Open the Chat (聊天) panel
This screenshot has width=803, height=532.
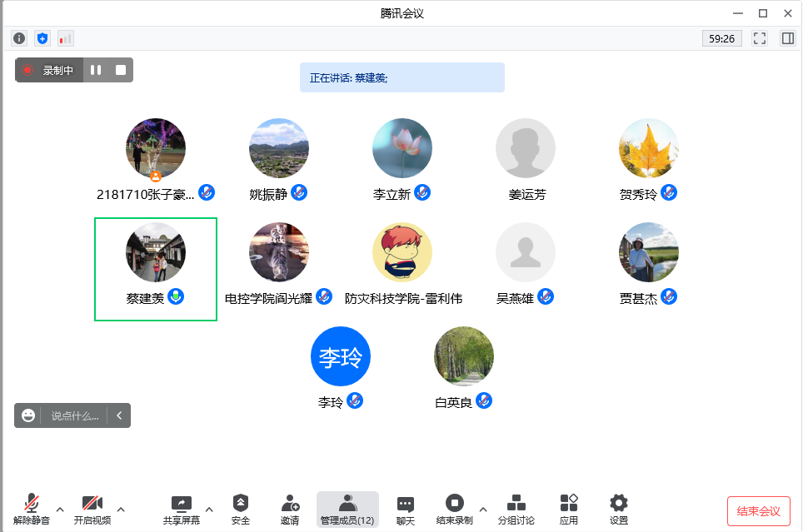(x=406, y=509)
